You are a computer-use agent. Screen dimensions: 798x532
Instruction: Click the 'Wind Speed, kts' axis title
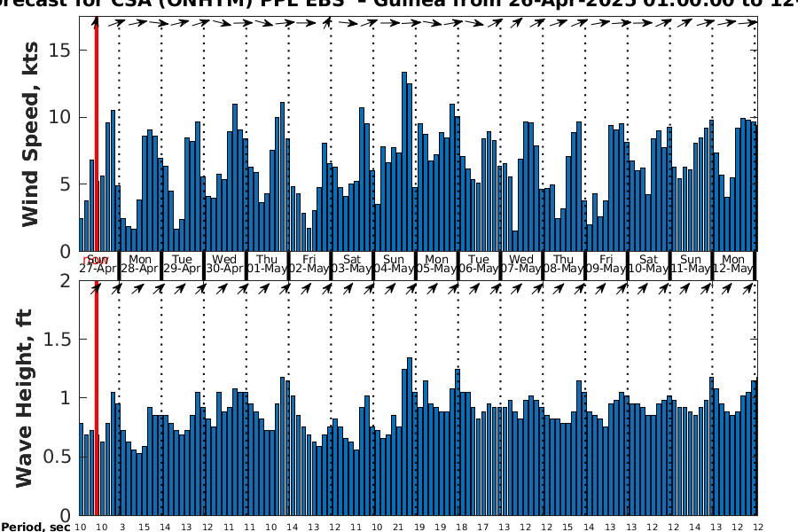coord(29,134)
